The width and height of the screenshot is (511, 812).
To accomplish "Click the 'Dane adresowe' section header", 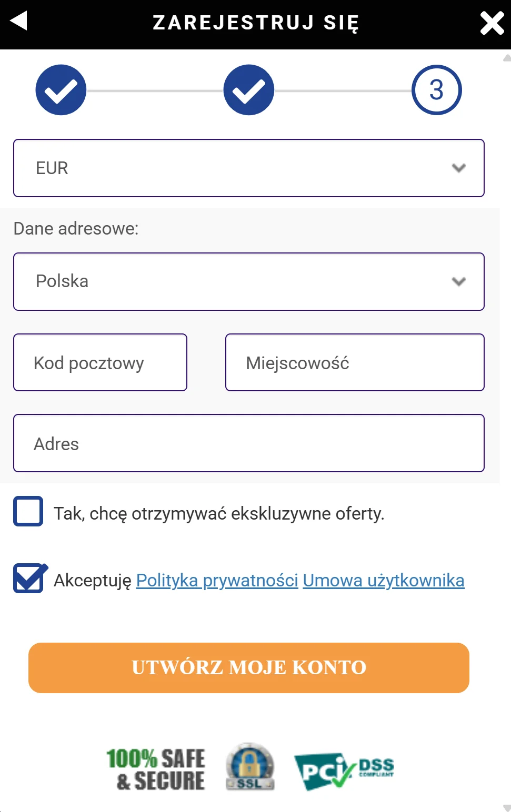I will pyautogui.click(x=76, y=228).
